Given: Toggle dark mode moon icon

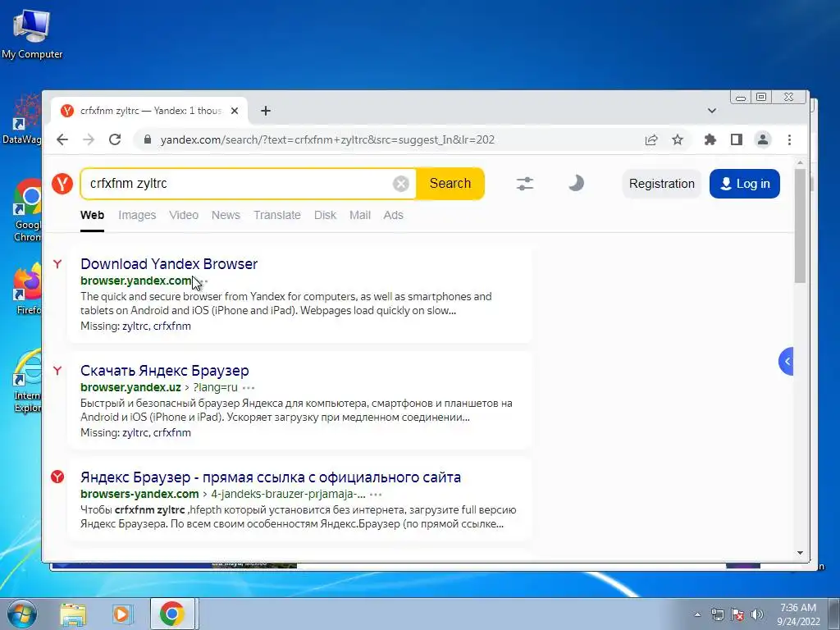Looking at the screenshot, I should pyautogui.click(x=576, y=183).
